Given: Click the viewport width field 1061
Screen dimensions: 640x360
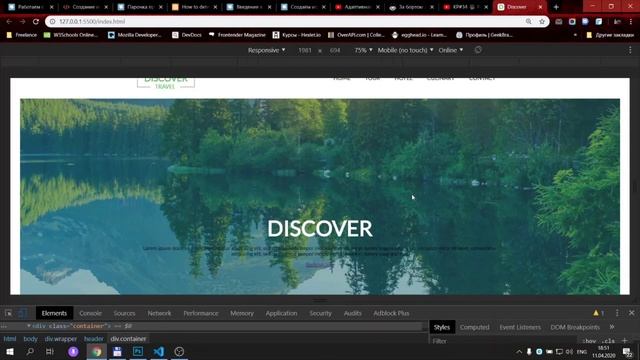Looking at the screenshot, I should coord(305,50).
